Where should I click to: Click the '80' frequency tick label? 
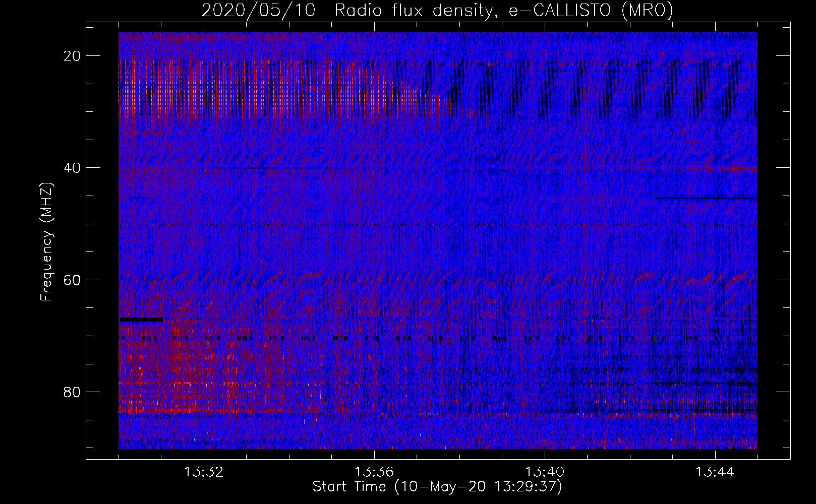(x=73, y=392)
